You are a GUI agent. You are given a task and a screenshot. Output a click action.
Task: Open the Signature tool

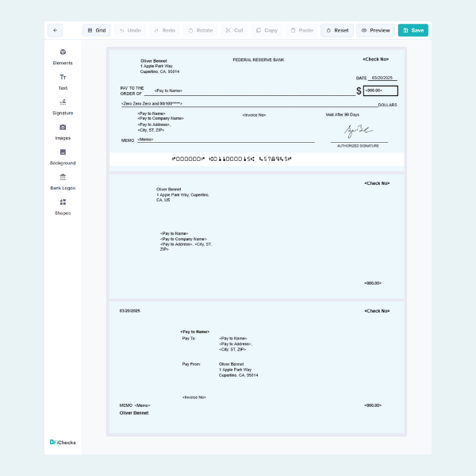pyautogui.click(x=63, y=102)
